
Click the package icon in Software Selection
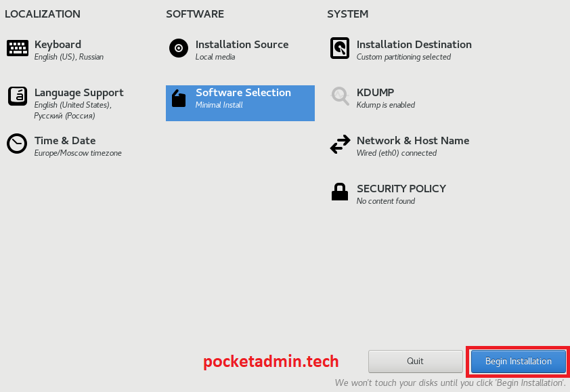click(x=179, y=99)
